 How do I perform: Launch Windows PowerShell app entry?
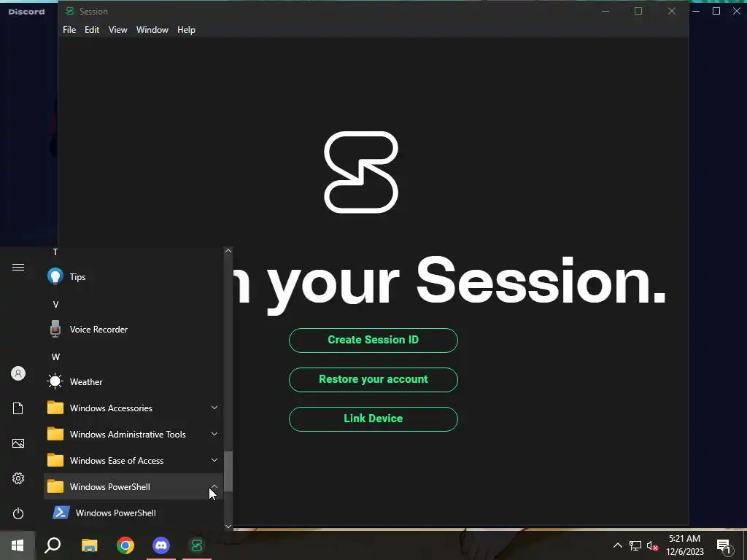pyautogui.click(x=133, y=513)
